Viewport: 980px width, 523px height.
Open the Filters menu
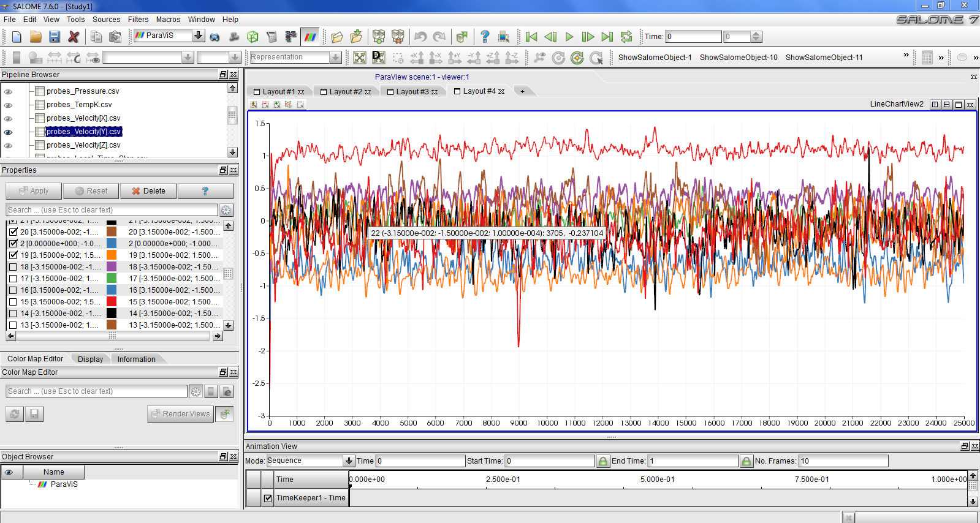point(138,20)
